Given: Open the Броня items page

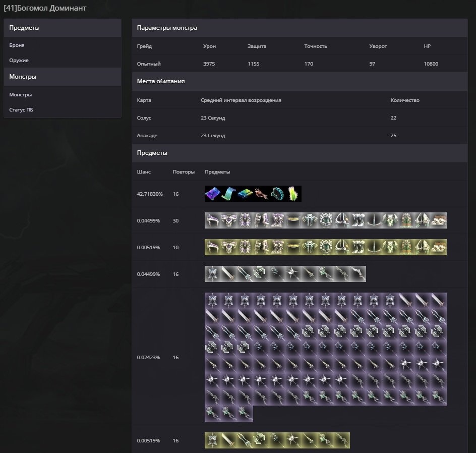Looking at the screenshot, I should pyautogui.click(x=17, y=45).
